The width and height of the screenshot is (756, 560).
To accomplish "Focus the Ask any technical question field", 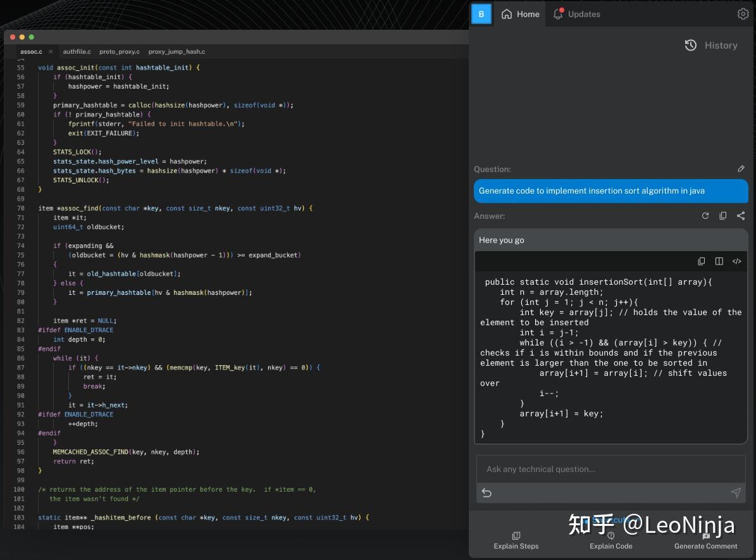I will [x=611, y=470].
